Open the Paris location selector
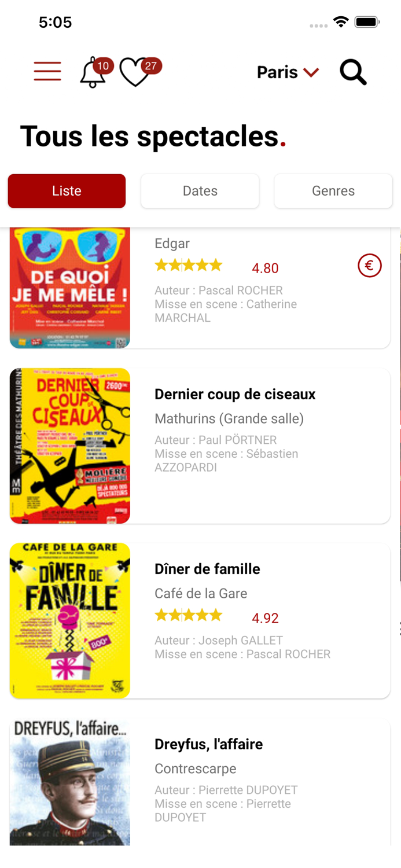The height and width of the screenshot is (868, 401). (x=288, y=72)
